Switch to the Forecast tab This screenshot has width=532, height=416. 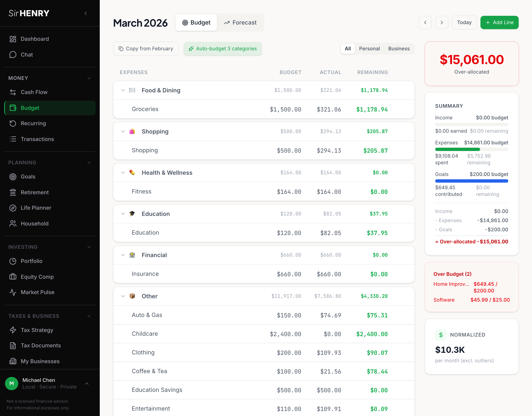coord(240,22)
